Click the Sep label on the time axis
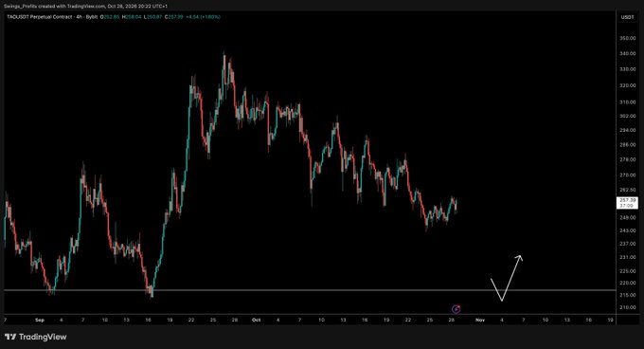The image size is (644, 349). coord(40,320)
